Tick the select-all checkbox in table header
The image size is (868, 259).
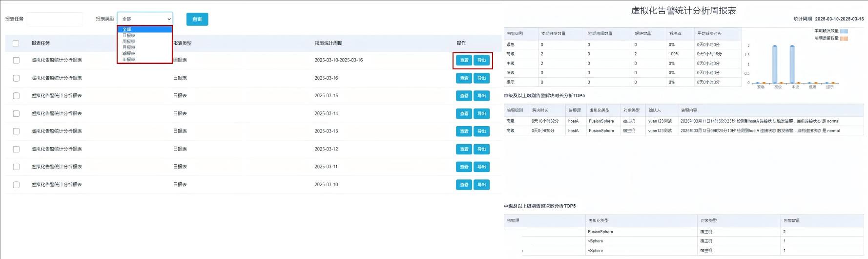tap(16, 43)
